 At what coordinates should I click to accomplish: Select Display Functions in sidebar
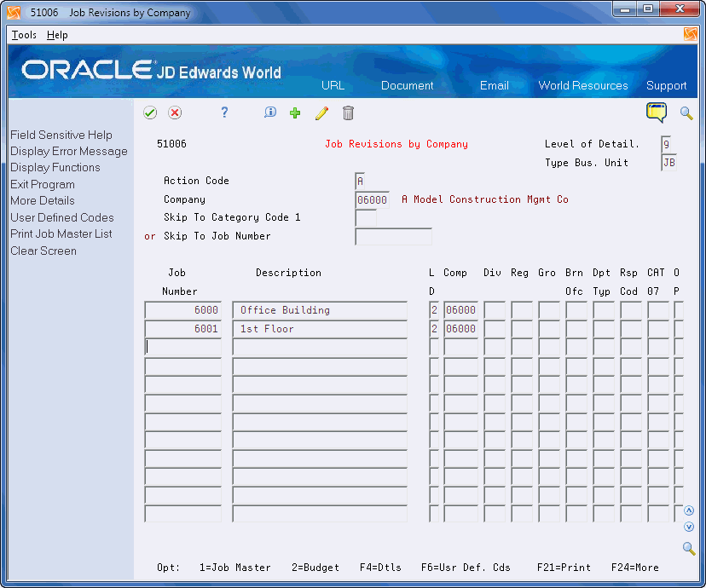pos(55,167)
